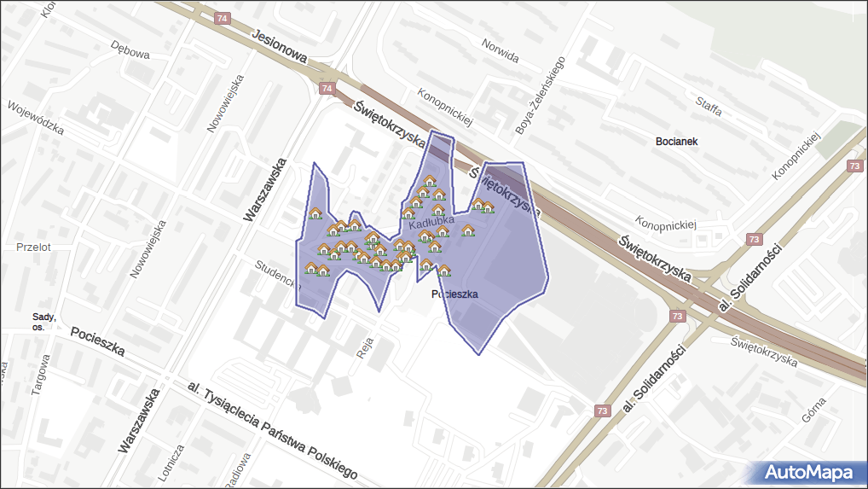The height and width of the screenshot is (489, 868).
Task: Click the Staffa street label
Action: click(x=709, y=107)
